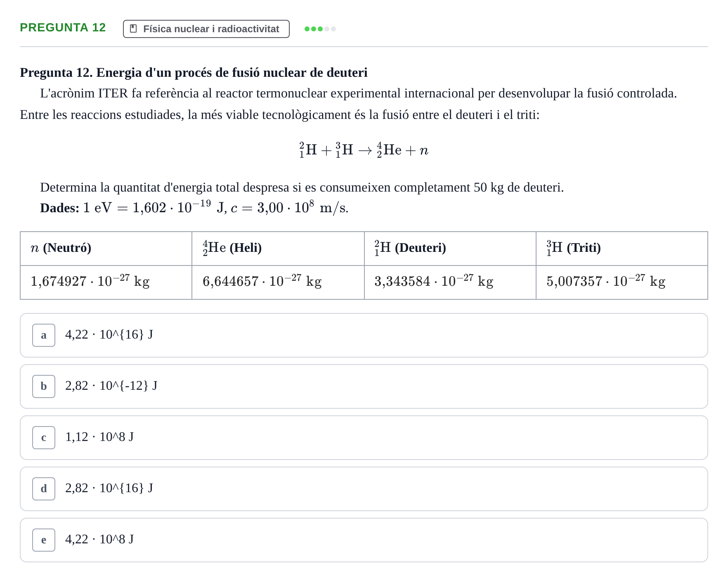Click the deuterium mass 3,343584 value
The height and width of the screenshot is (583, 728).
(434, 281)
